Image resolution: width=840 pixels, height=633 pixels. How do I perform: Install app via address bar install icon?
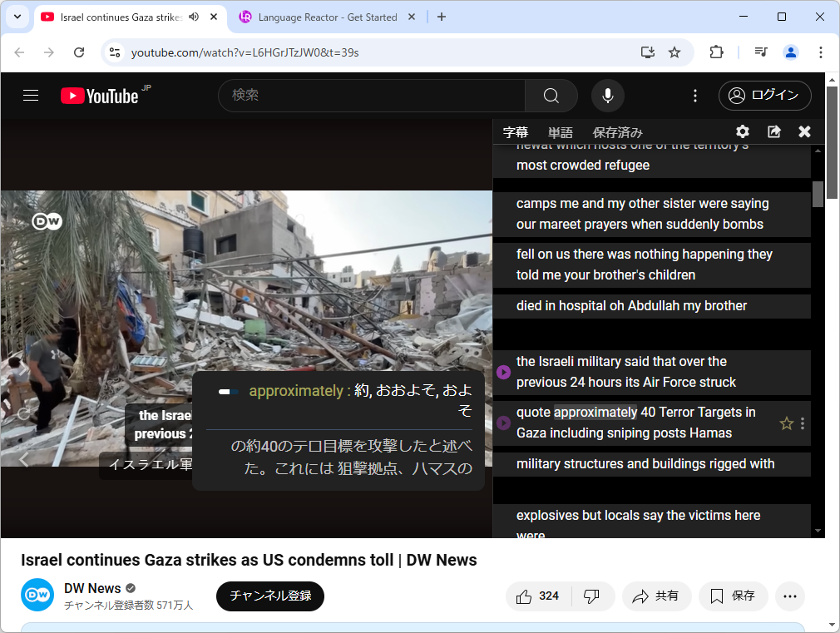coord(648,52)
